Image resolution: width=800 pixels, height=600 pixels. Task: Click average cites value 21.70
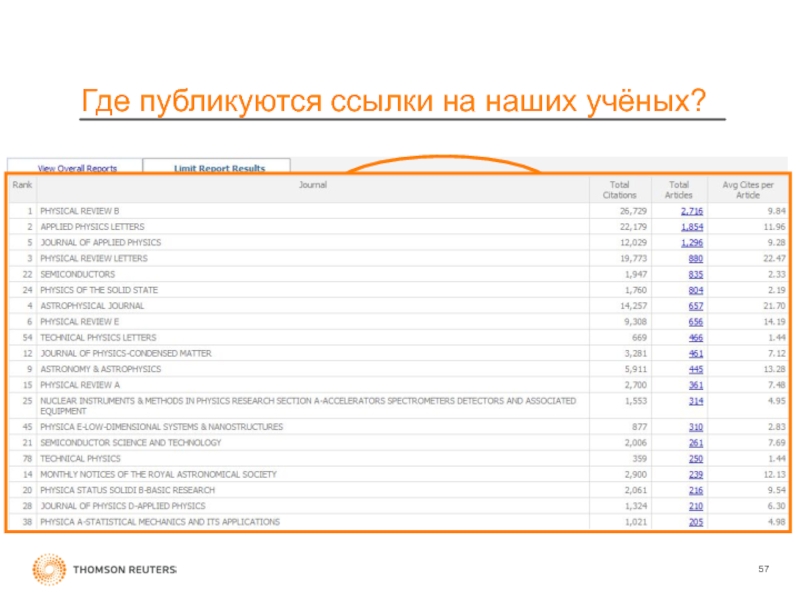coord(774,306)
